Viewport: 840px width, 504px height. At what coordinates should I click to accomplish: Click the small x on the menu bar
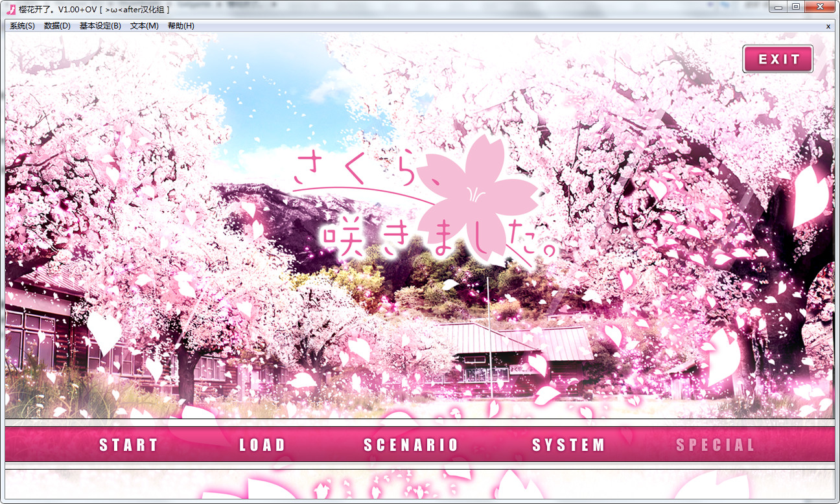pos(828,27)
